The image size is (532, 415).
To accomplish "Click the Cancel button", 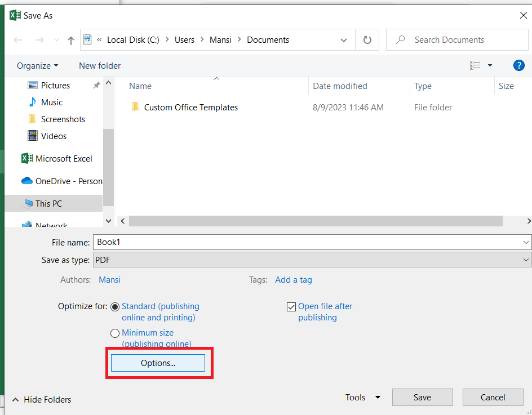I will tap(493, 398).
